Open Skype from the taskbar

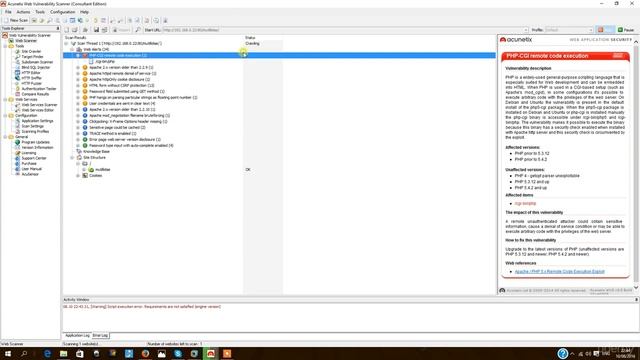pyautogui.click(x=178, y=353)
